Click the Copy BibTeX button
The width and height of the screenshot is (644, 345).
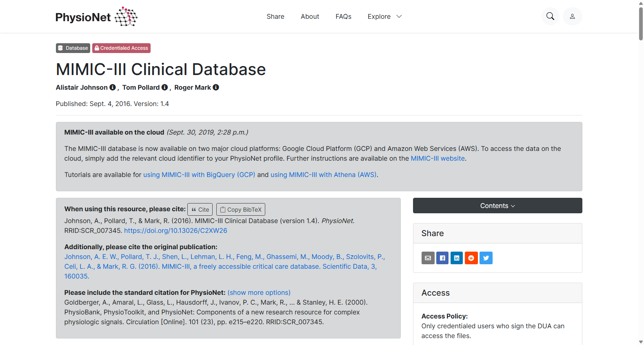(241, 210)
